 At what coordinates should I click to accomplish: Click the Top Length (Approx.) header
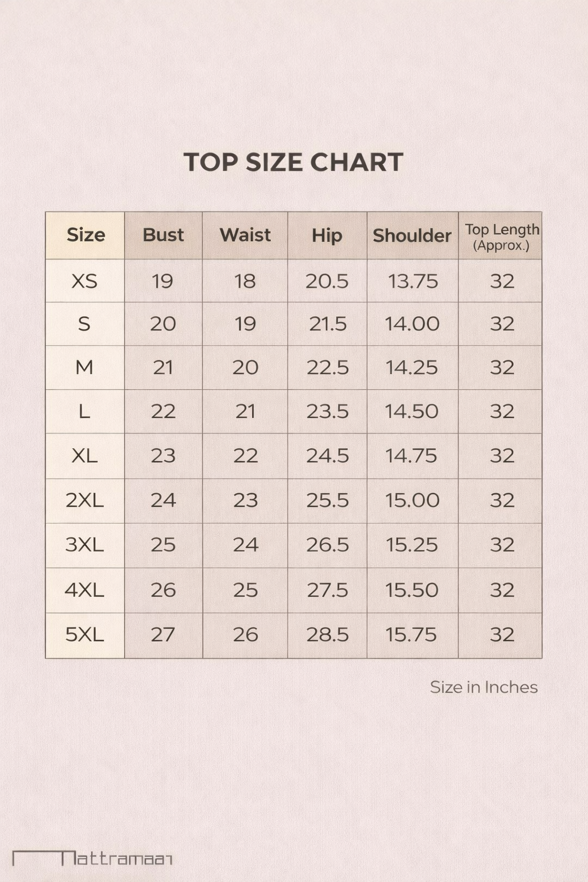pyautogui.click(x=502, y=237)
